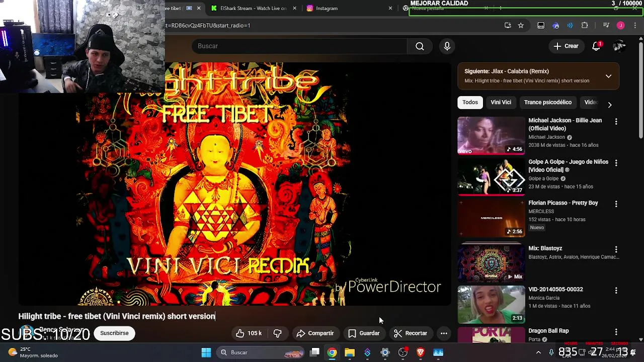Click Crear button to create content
Screen dimensions: 644x362
tap(566, 46)
